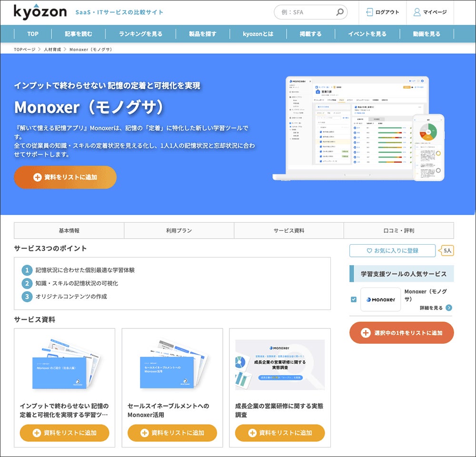Click title セールスイネーブルメントへのMonoxer活用
The height and width of the screenshot is (457, 476).
click(169, 410)
